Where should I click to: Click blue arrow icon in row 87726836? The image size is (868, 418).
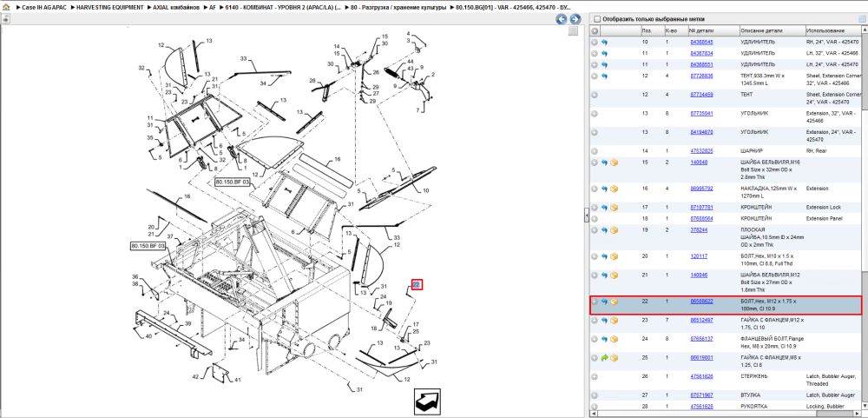[x=604, y=76]
